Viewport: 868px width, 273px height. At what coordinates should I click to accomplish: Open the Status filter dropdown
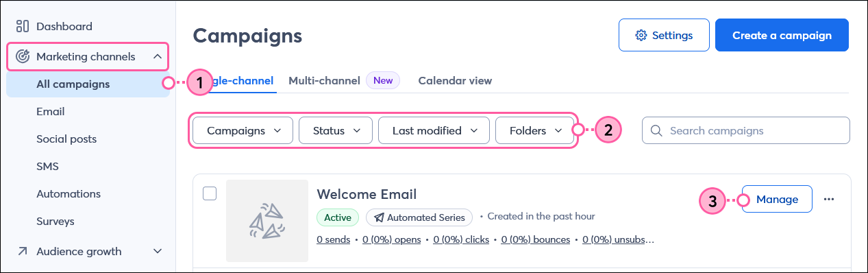coord(336,130)
